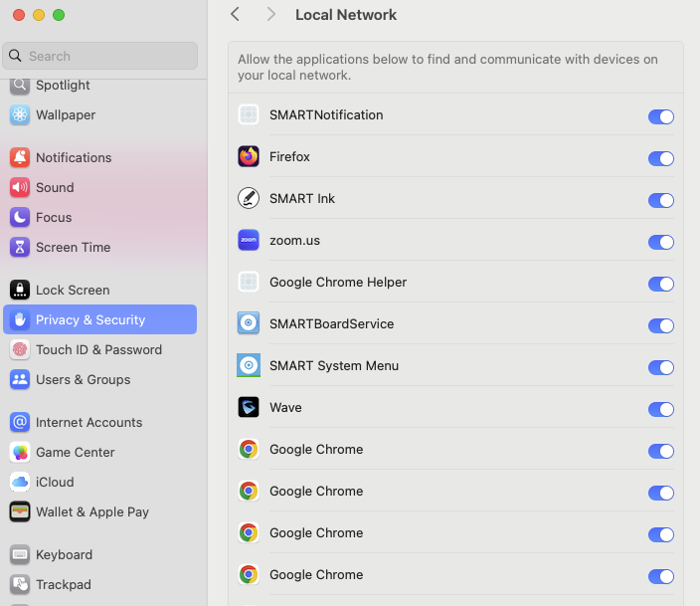Open the Lock Screen settings pane
Viewport: 700px width, 606px height.
coord(73,291)
